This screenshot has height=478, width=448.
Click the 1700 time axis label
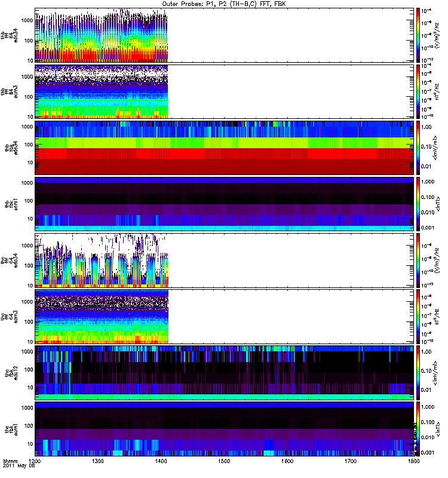[x=351, y=461]
